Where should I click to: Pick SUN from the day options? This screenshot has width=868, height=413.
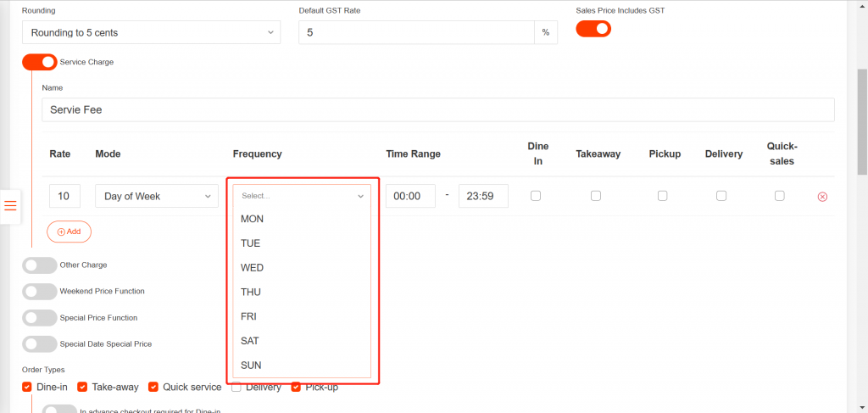(251, 366)
